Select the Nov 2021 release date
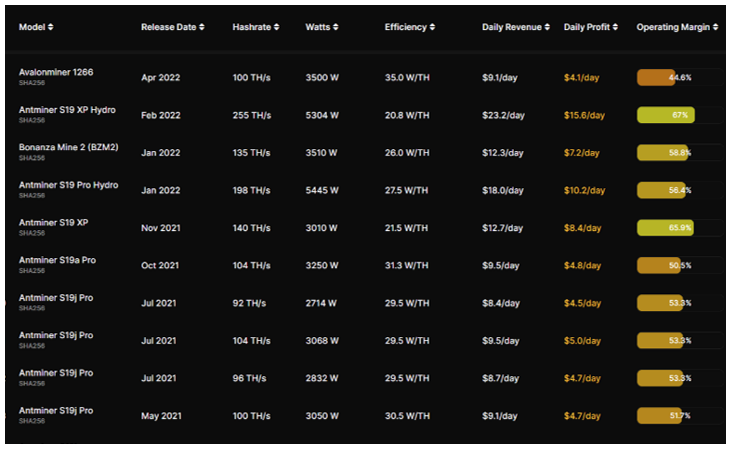 [x=160, y=228]
